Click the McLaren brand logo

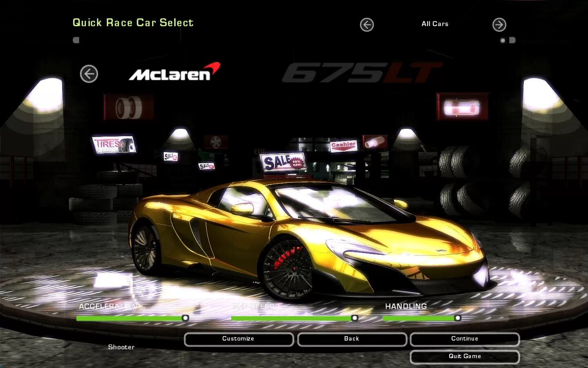click(175, 72)
